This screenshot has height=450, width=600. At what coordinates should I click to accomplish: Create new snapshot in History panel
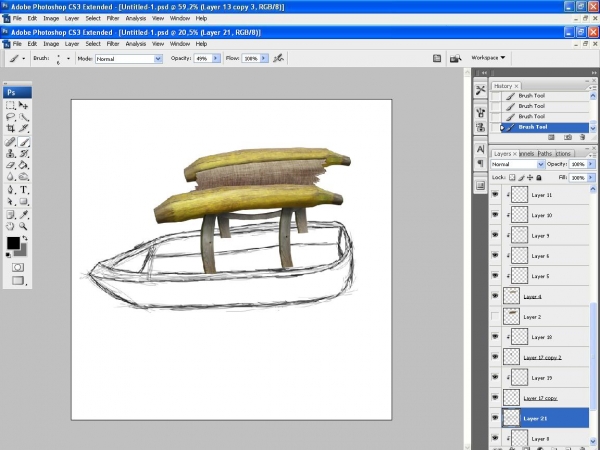pos(568,137)
